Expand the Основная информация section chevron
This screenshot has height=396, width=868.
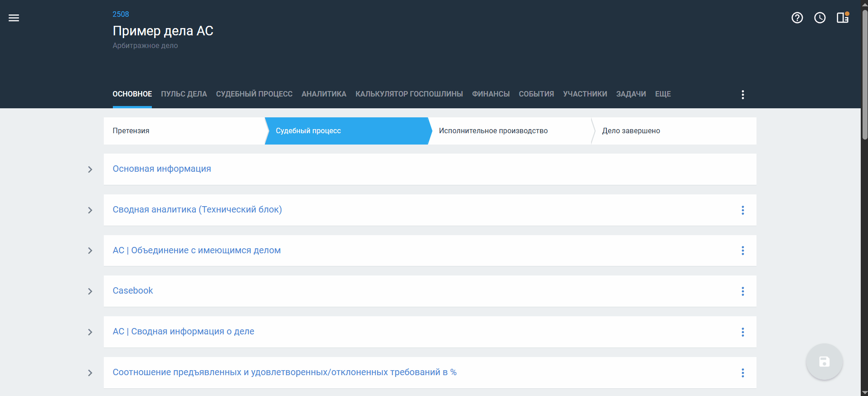tap(90, 169)
